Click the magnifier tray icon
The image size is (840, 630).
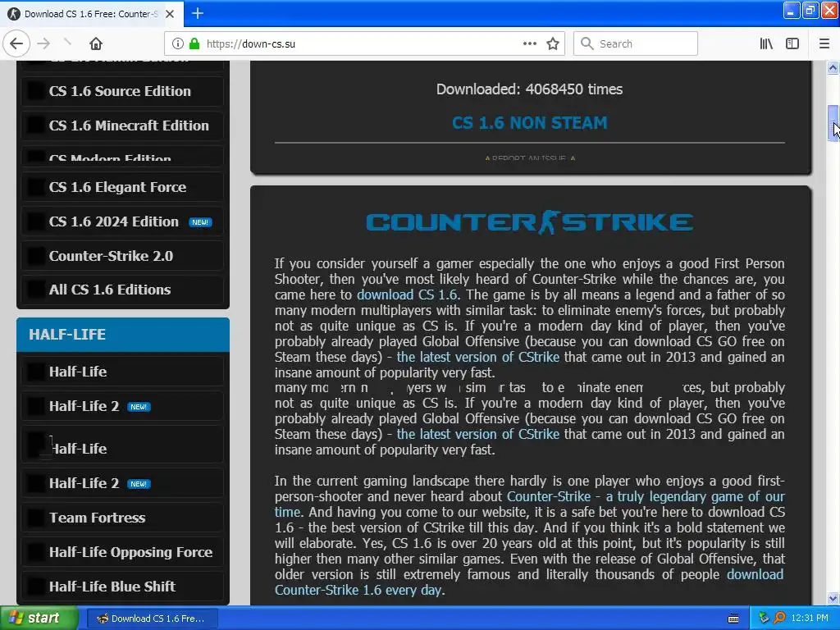[x=779, y=619]
